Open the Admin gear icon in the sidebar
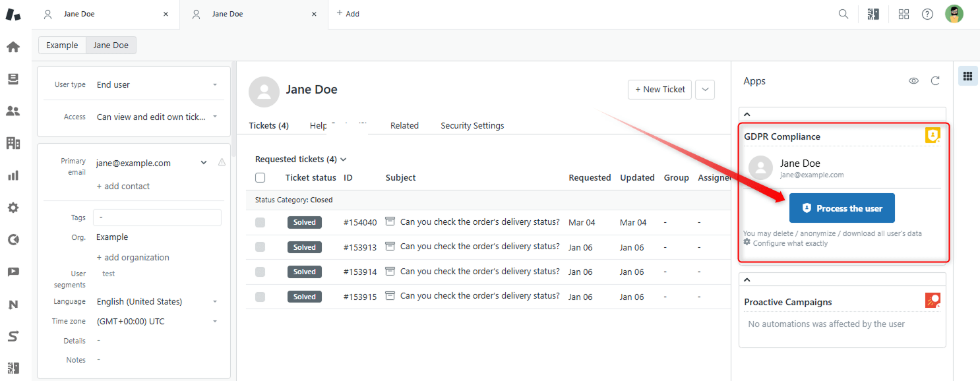Image resolution: width=980 pixels, height=381 pixels. 13,208
